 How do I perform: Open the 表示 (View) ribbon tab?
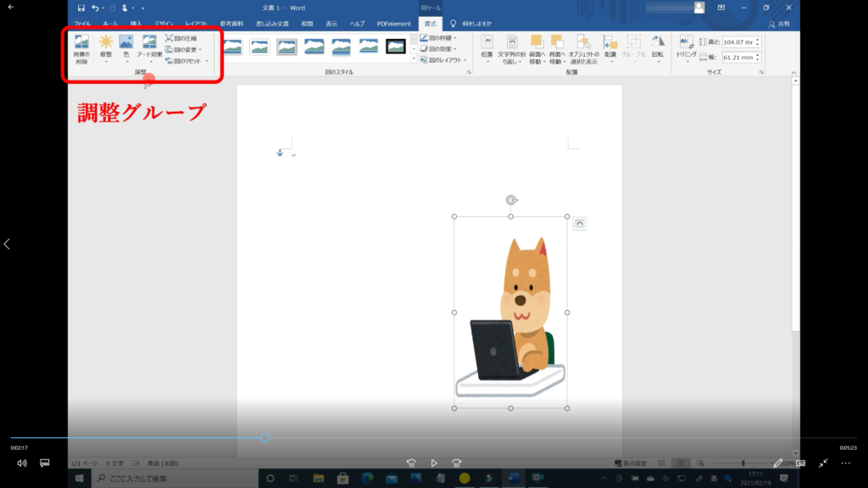coord(331,23)
